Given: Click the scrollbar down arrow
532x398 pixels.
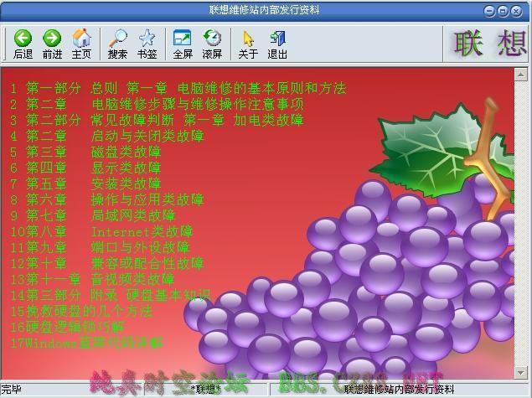Looking at the screenshot, I should (x=520, y=373).
